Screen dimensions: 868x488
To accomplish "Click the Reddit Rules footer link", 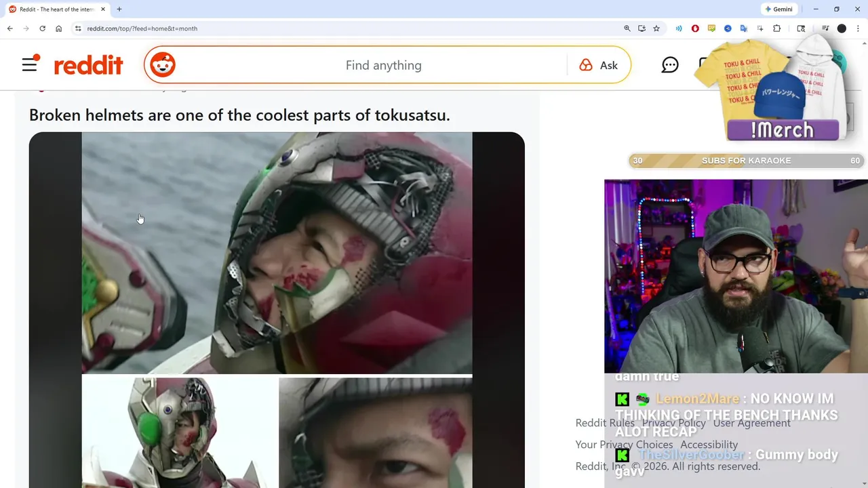I will click(x=605, y=423).
